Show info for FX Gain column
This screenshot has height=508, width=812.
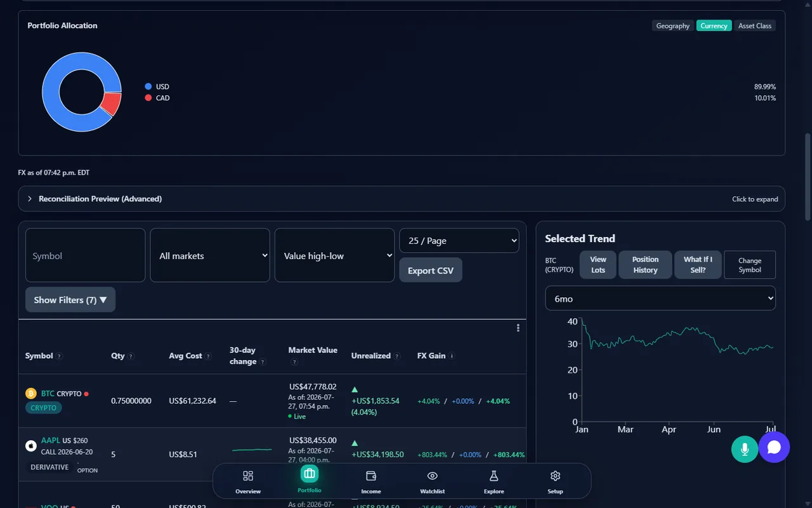[452, 356]
